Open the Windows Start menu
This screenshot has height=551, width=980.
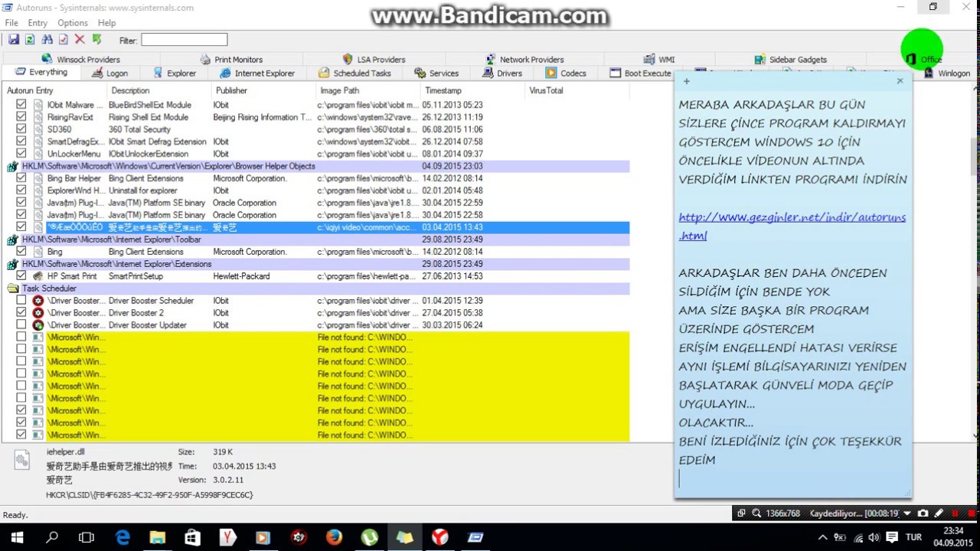point(17,537)
